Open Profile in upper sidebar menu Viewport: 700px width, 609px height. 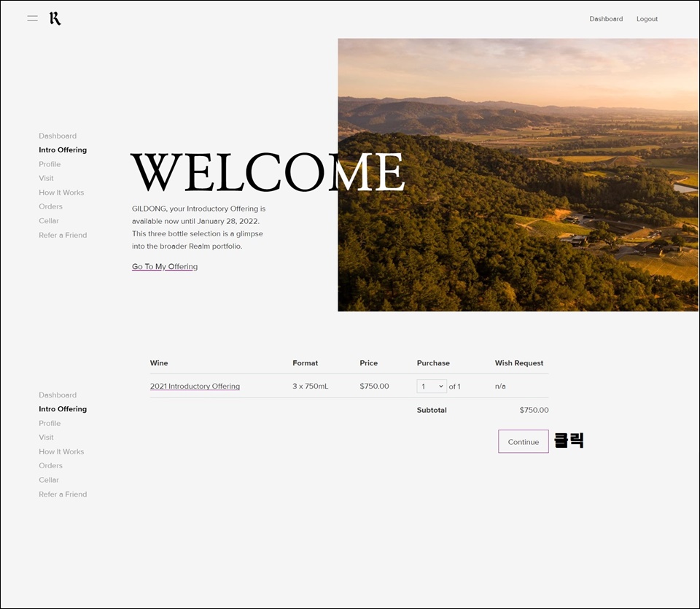coord(50,164)
